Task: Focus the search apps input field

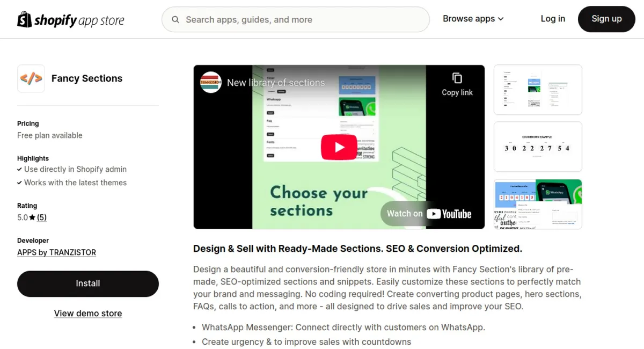Action: tap(296, 20)
